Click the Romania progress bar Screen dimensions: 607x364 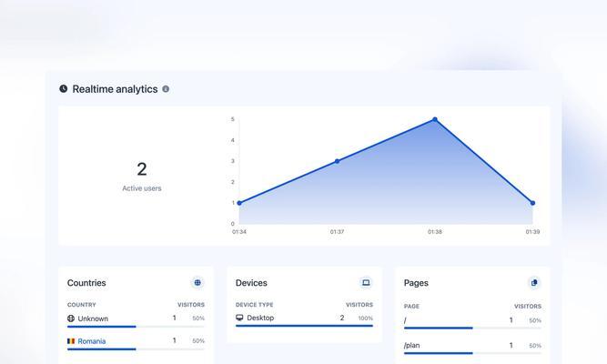click(136, 349)
